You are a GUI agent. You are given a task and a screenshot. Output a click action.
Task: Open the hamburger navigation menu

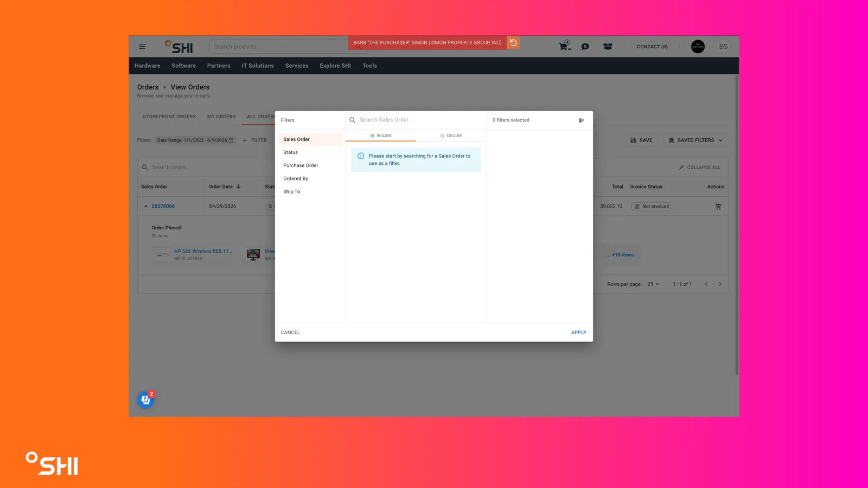142,47
